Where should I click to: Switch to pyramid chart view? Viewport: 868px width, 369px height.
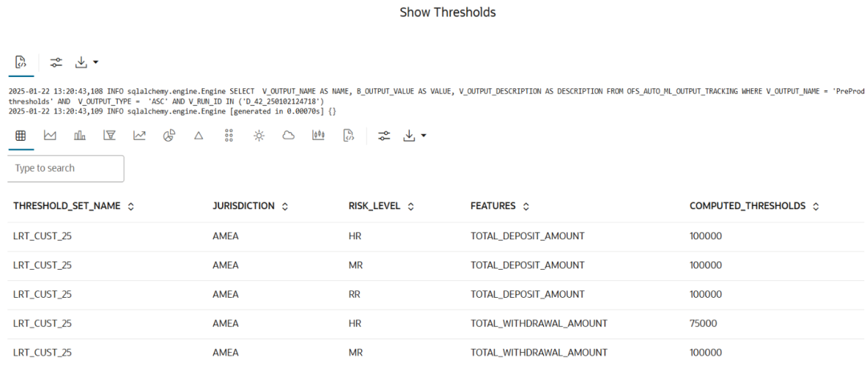(199, 135)
